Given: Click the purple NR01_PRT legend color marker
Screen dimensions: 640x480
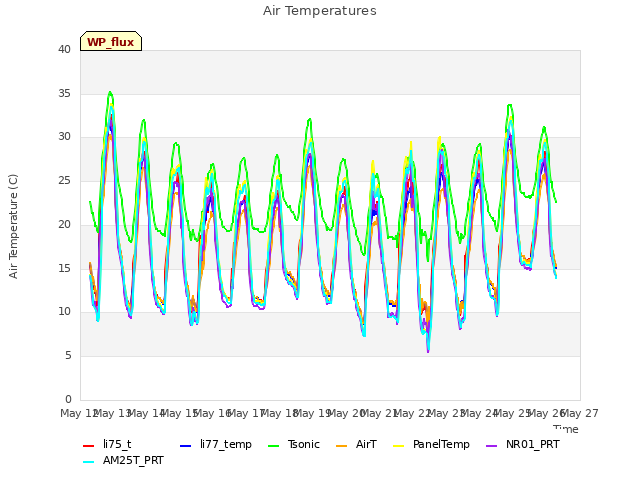Looking at the screenshot, I should coord(492,446).
